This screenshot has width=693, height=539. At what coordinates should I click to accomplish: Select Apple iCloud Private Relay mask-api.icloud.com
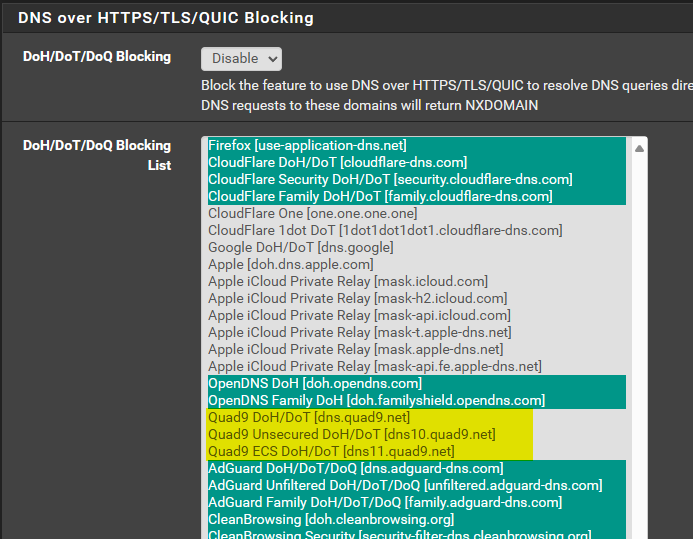(417, 315)
